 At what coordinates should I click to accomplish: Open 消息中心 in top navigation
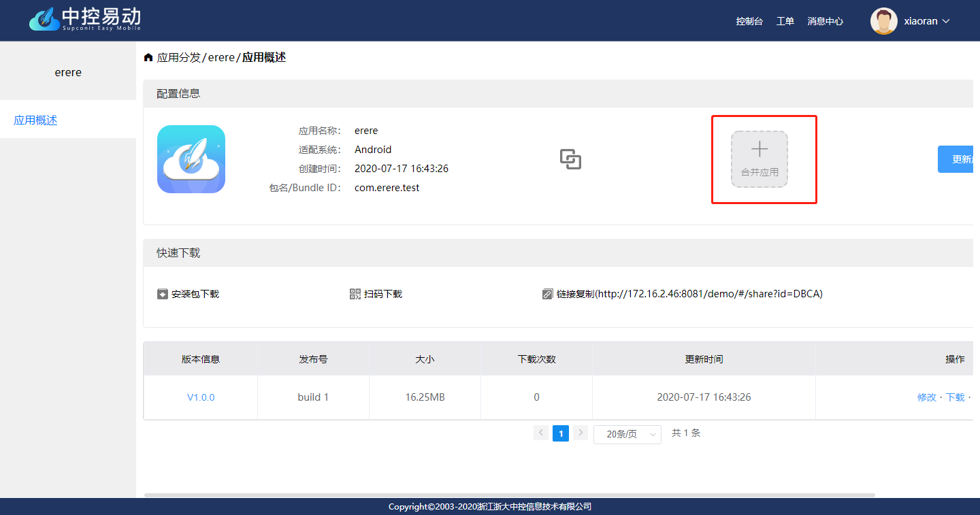pos(826,21)
